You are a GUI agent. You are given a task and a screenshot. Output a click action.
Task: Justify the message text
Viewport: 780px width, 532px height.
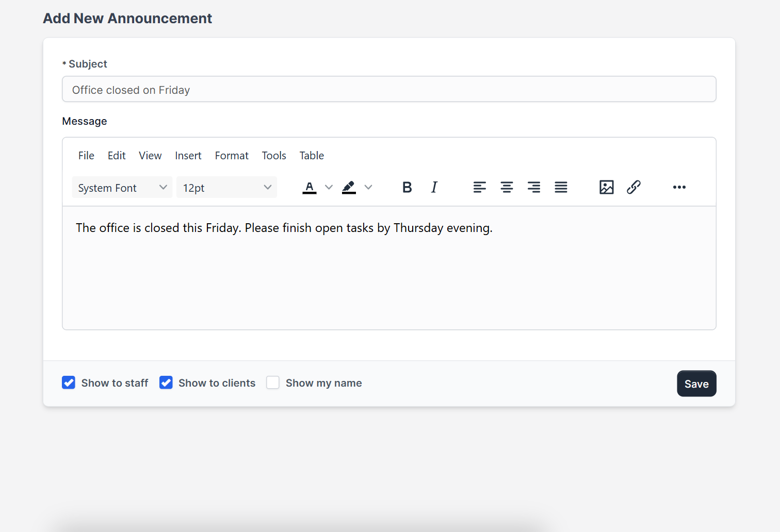(561, 187)
